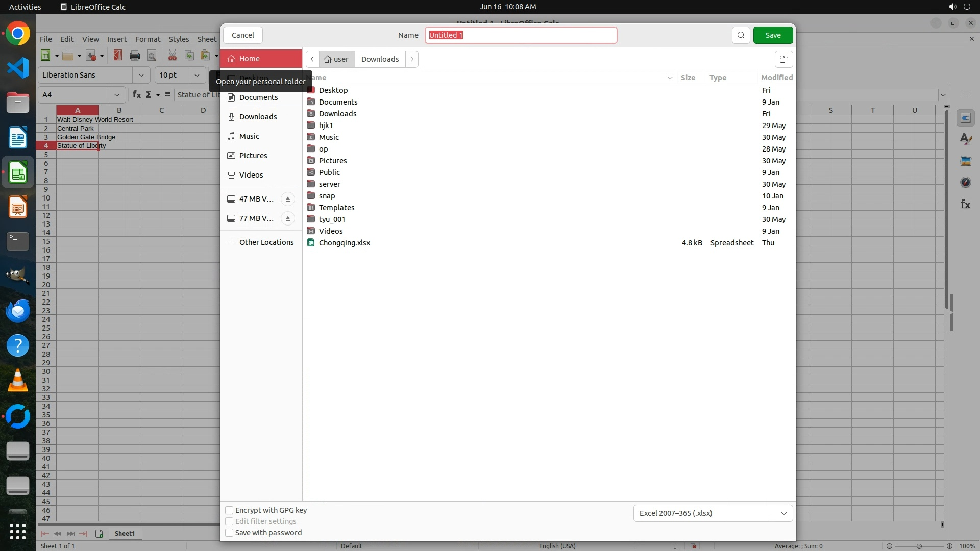Open the Functions sidebar panel icon
The height and width of the screenshot is (551, 980).
[965, 204]
